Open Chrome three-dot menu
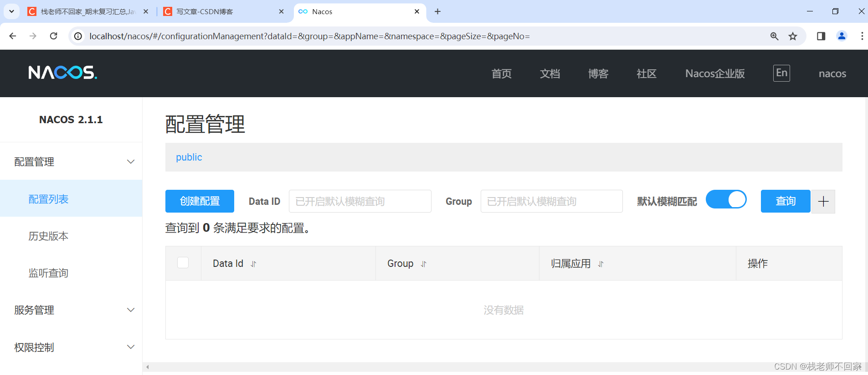Image resolution: width=868 pixels, height=375 pixels. tap(862, 36)
